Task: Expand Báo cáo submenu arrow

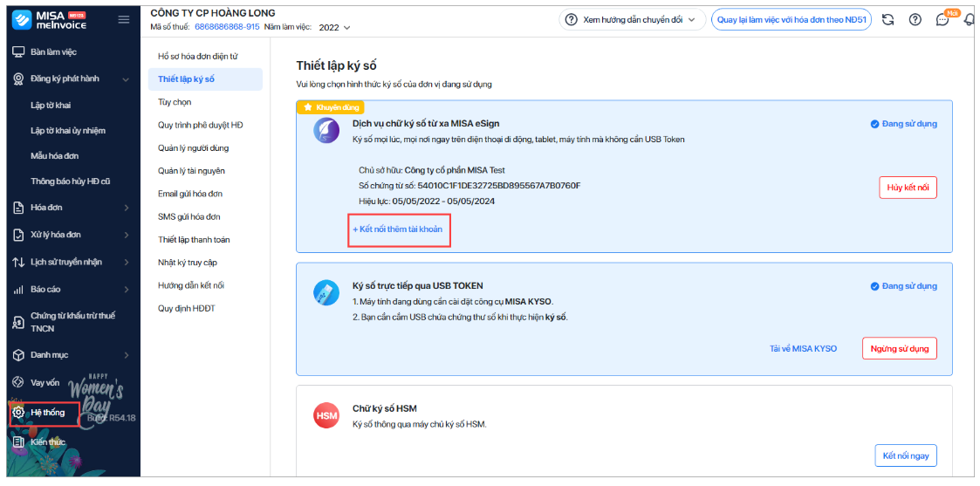Action: 127,290
